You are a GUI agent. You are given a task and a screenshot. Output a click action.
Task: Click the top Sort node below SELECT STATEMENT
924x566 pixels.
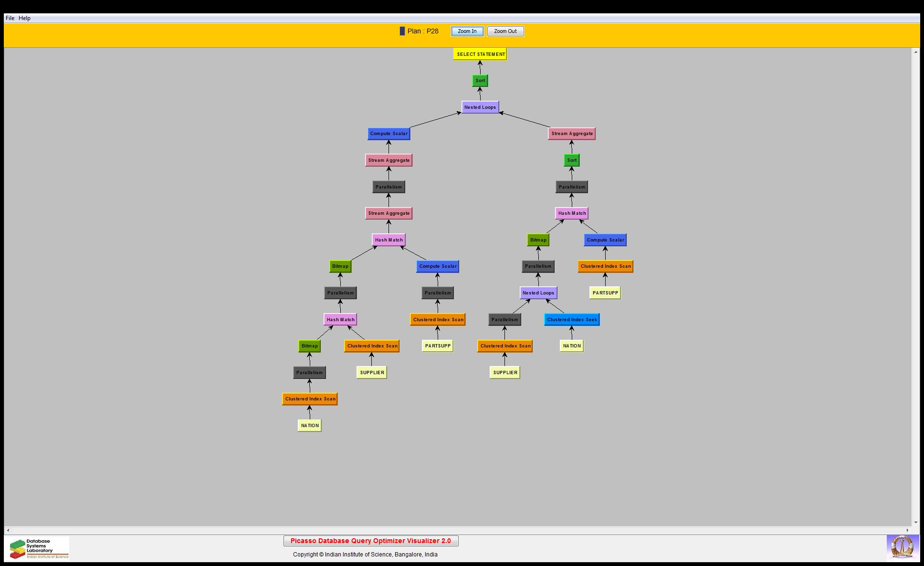pyautogui.click(x=480, y=81)
